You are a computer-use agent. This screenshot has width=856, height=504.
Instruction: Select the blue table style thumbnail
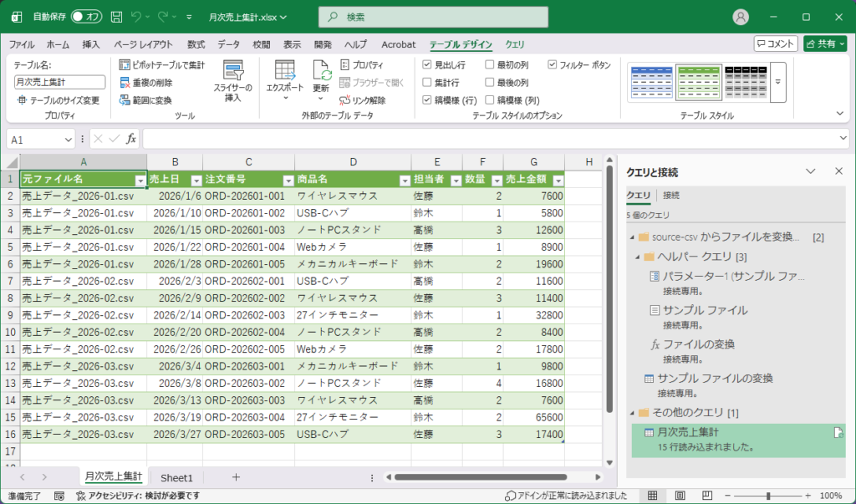tap(651, 83)
